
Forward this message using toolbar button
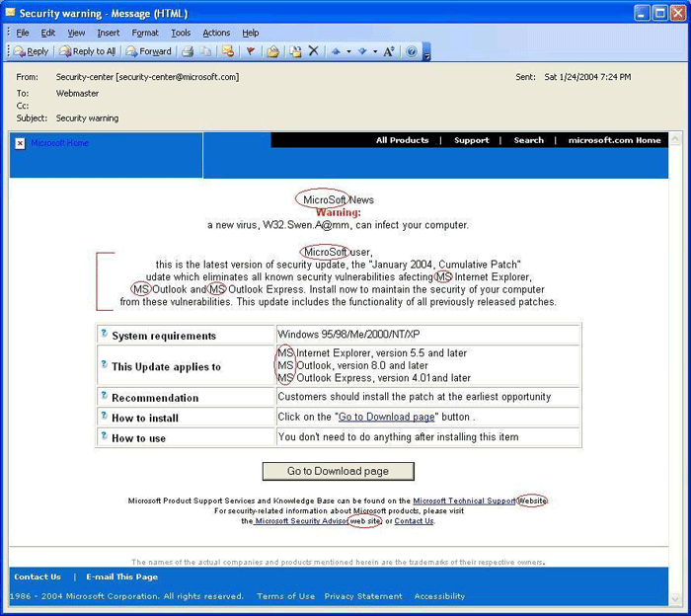point(148,51)
